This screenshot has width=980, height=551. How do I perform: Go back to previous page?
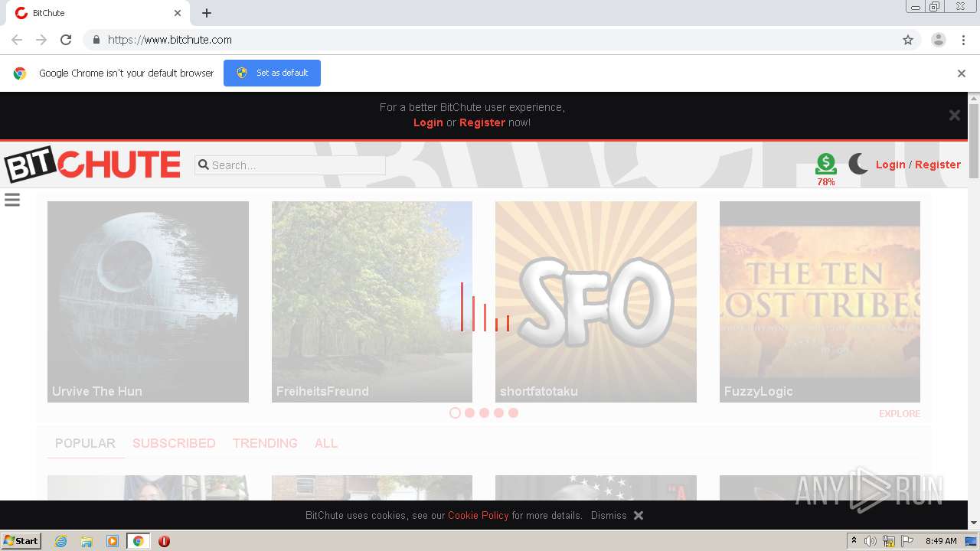pyautogui.click(x=17, y=40)
